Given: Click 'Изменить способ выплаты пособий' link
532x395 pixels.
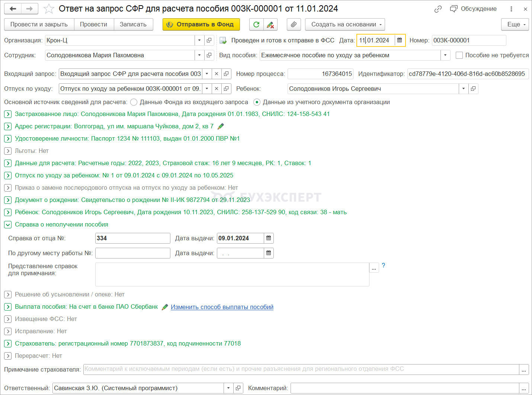Looking at the screenshot, I should click(x=222, y=307).
